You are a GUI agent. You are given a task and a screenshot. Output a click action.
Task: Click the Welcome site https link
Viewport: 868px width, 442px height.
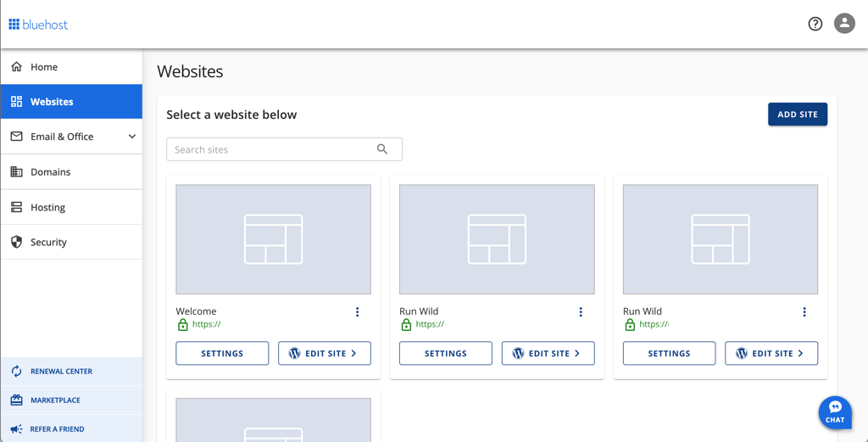point(207,325)
